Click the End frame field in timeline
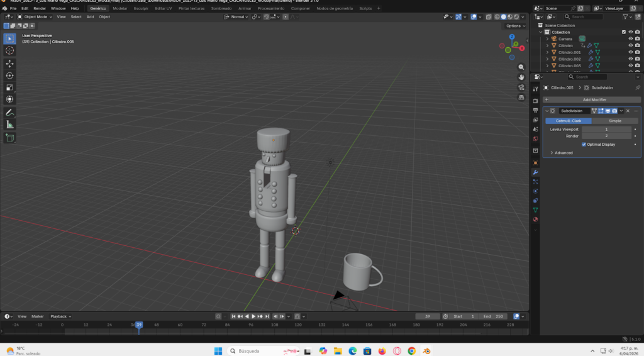This screenshot has width=644, height=356. [x=494, y=316]
